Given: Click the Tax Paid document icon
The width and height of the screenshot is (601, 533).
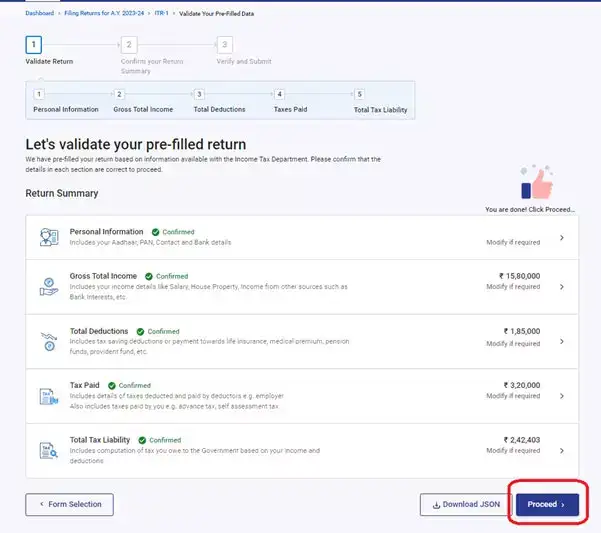Looking at the screenshot, I should 49,396.
